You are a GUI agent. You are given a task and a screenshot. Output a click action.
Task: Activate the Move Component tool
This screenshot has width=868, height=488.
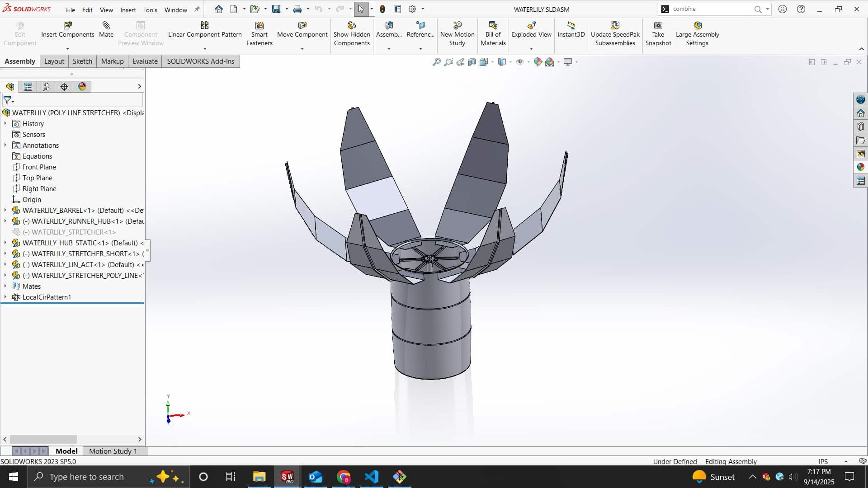pos(302,28)
